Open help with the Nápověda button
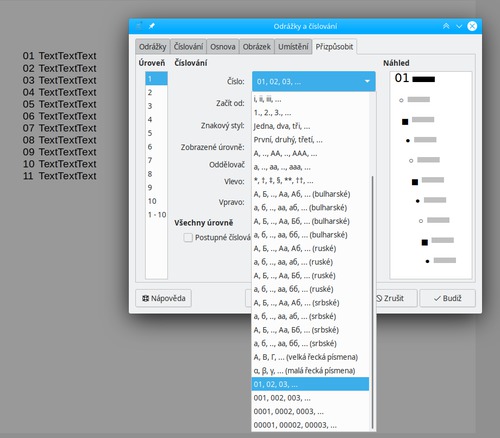The width and height of the screenshot is (500, 438). 163,298
